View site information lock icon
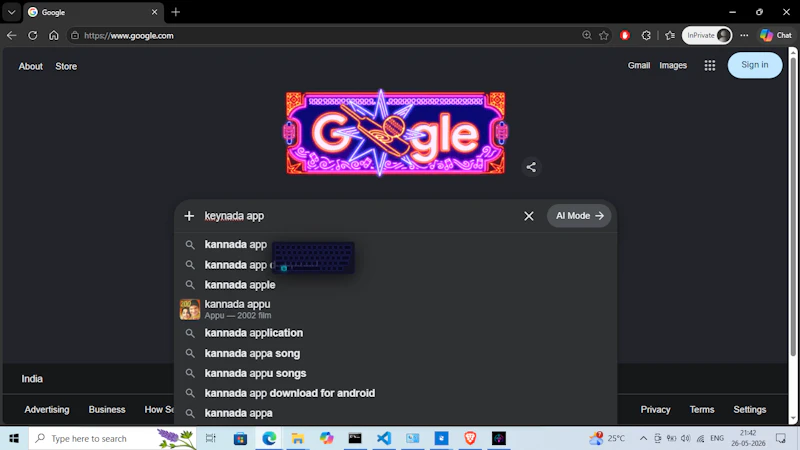800x450 pixels. click(x=75, y=35)
